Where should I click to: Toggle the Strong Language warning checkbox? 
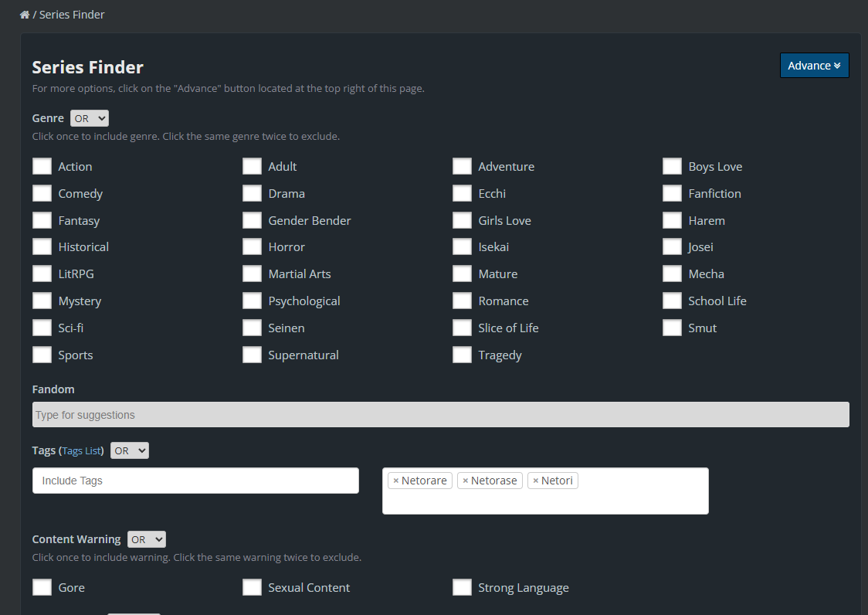462,587
